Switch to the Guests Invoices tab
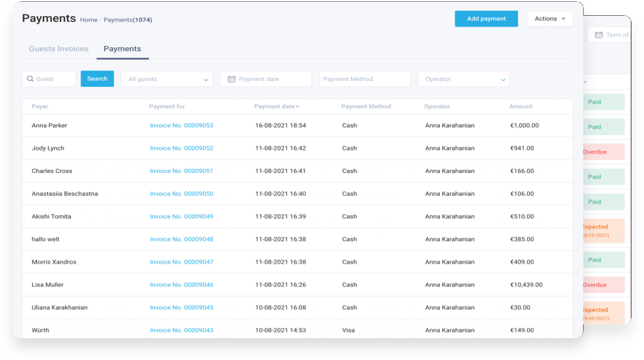 (58, 49)
